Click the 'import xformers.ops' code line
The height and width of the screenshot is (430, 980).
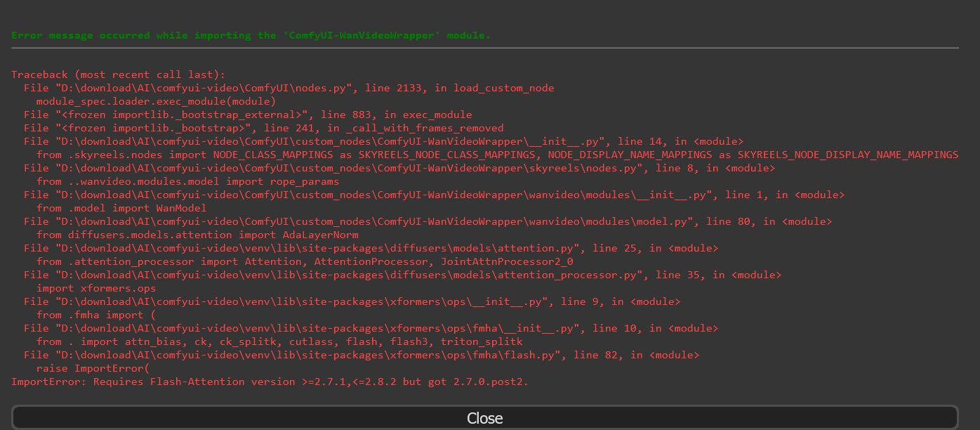[96, 288]
